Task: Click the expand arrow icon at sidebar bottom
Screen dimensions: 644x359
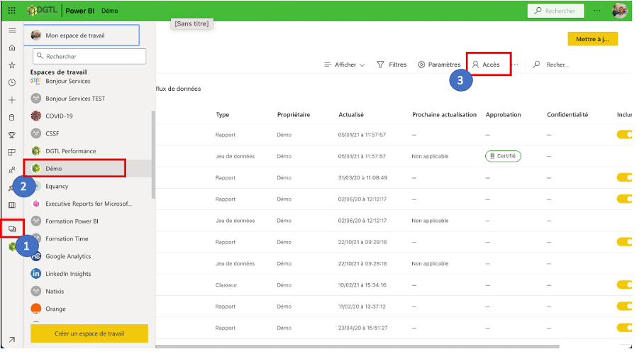Action: point(12,340)
